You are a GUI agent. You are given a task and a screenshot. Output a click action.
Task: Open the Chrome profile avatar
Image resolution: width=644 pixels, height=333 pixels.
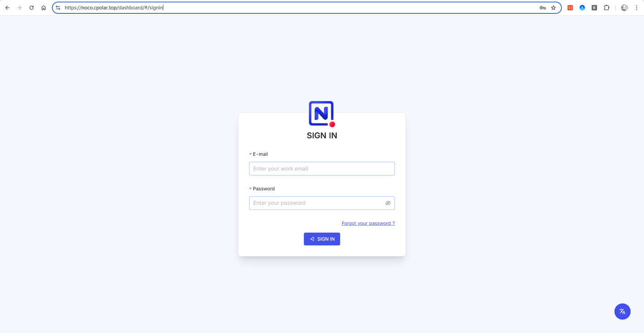click(x=624, y=8)
